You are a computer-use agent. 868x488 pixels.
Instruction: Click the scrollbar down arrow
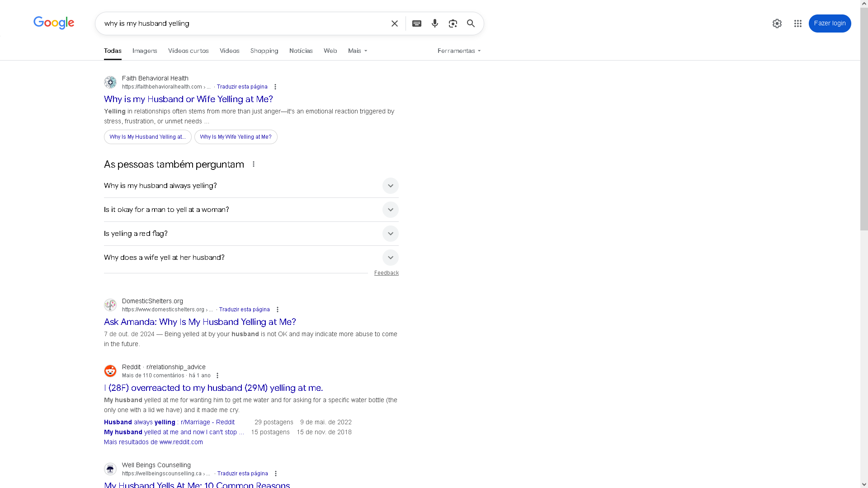864,484
